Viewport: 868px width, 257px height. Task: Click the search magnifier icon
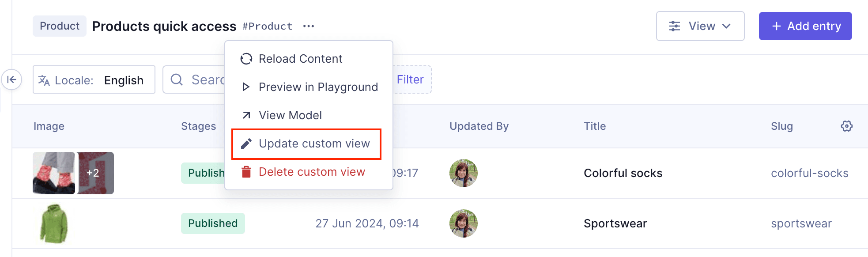coord(177,79)
